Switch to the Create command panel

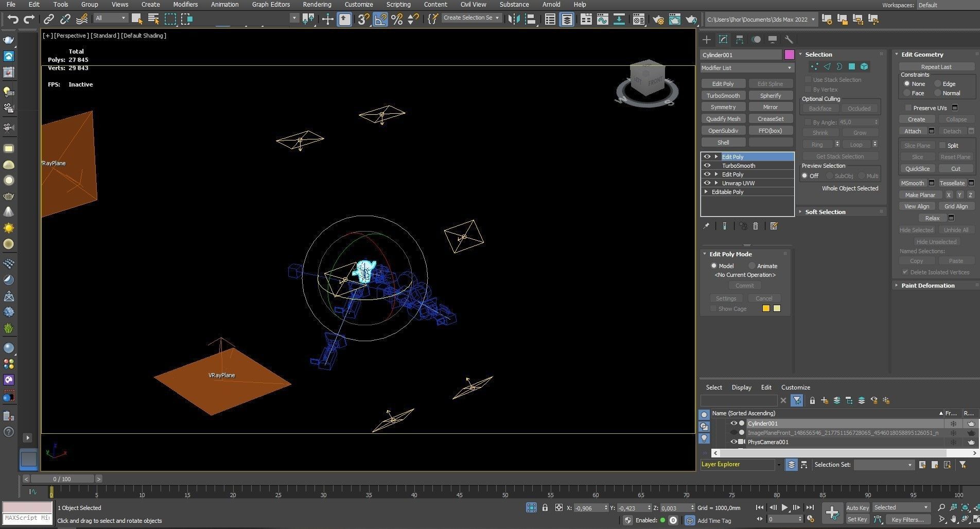(706, 40)
